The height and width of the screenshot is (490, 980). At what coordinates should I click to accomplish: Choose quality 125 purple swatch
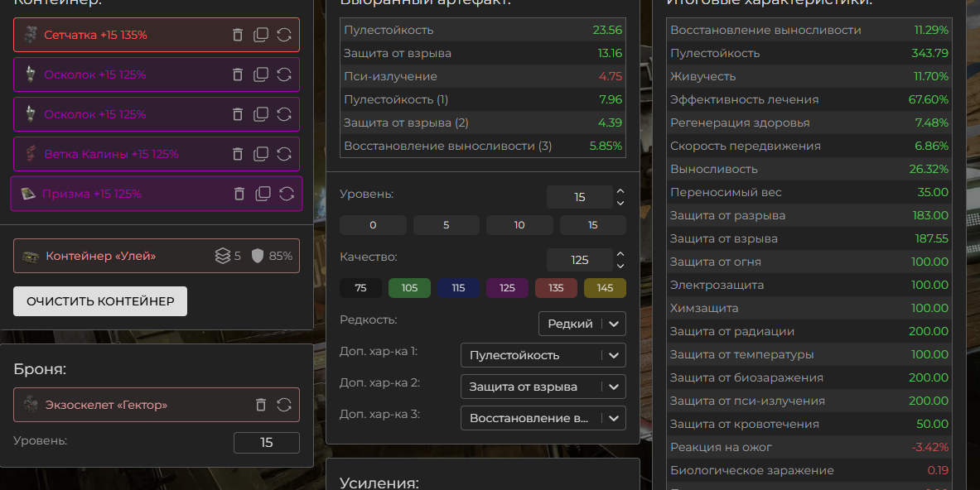tap(507, 288)
